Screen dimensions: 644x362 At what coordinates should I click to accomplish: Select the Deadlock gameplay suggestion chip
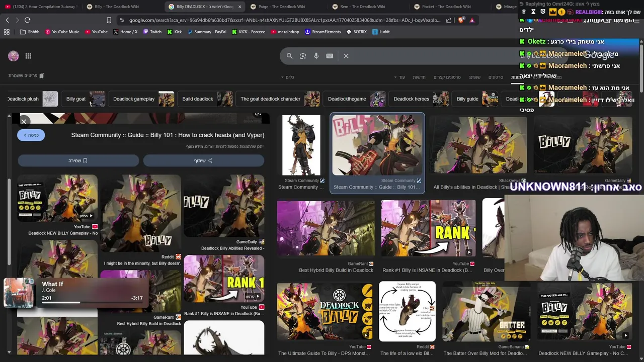click(142, 99)
